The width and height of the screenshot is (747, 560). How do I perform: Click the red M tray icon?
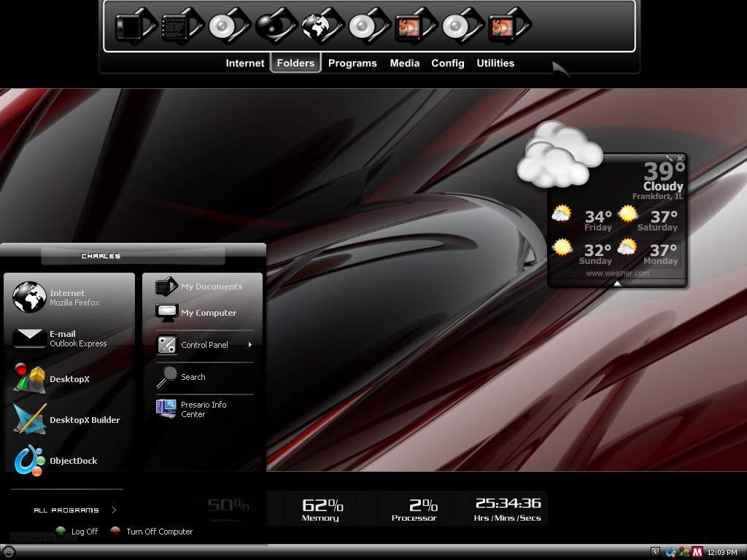[x=697, y=552]
